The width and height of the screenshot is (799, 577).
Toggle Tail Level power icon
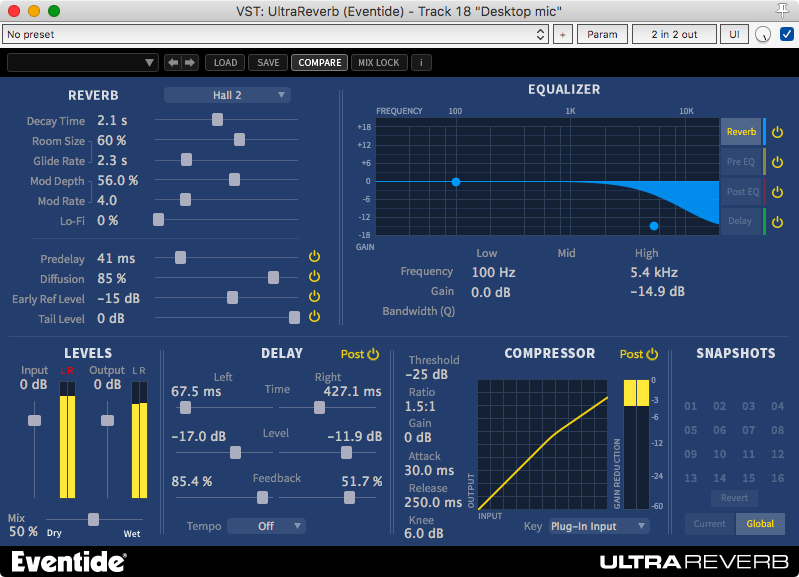(x=314, y=317)
